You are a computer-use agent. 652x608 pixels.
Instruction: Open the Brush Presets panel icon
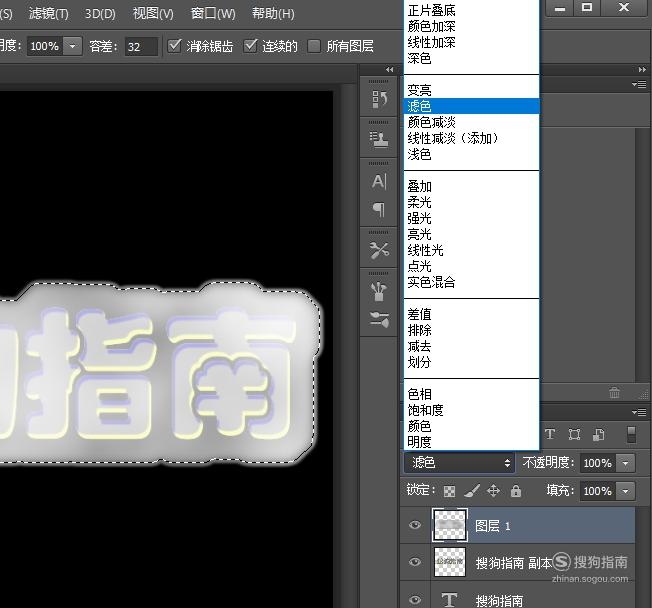pyautogui.click(x=379, y=319)
